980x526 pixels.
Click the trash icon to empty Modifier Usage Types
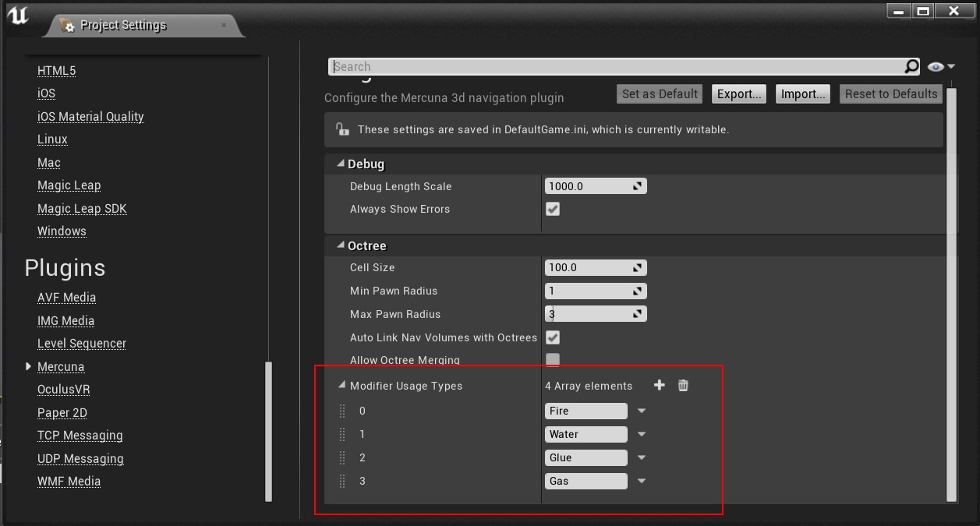[x=683, y=385]
